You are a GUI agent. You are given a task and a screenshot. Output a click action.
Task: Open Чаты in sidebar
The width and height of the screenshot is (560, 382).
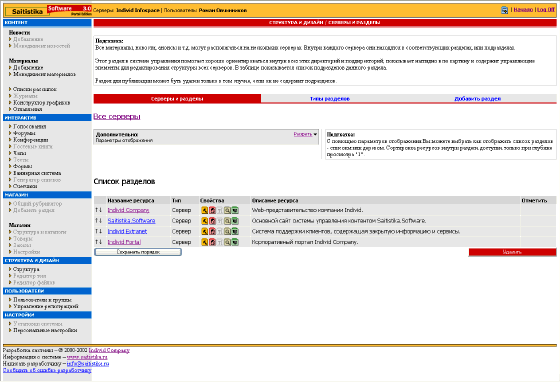20,153
